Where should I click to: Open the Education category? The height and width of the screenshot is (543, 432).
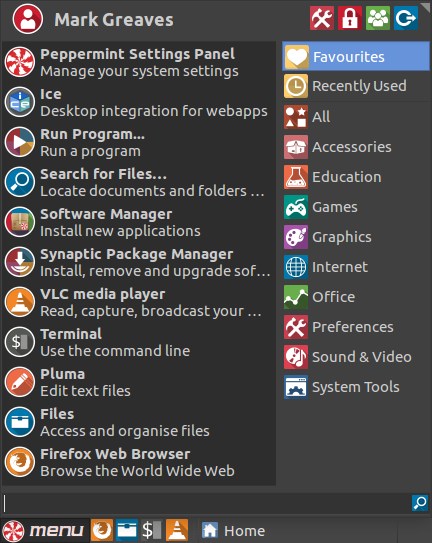coord(356,177)
